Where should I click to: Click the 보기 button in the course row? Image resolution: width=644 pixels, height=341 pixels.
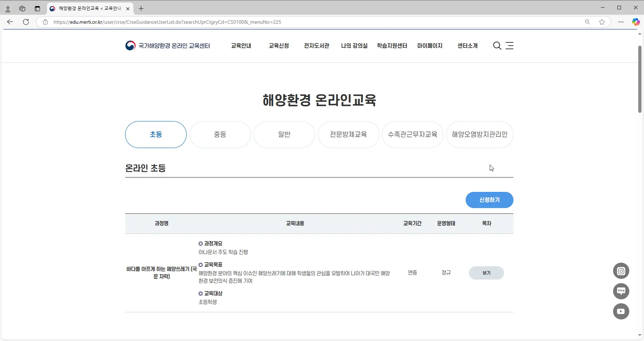pos(486,273)
